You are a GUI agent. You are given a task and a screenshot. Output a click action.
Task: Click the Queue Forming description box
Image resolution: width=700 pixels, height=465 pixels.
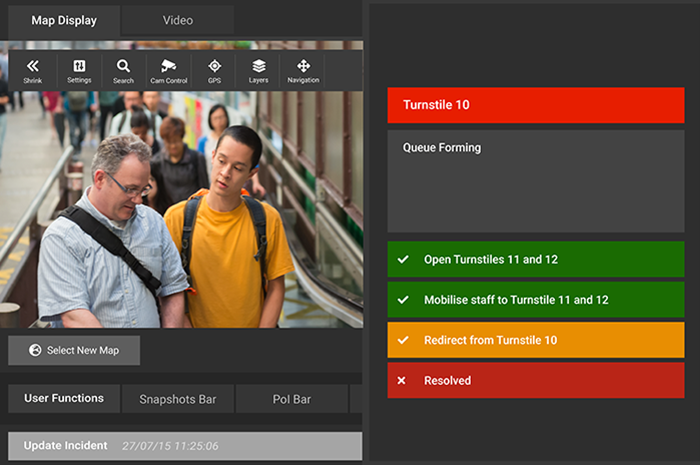(x=536, y=181)
